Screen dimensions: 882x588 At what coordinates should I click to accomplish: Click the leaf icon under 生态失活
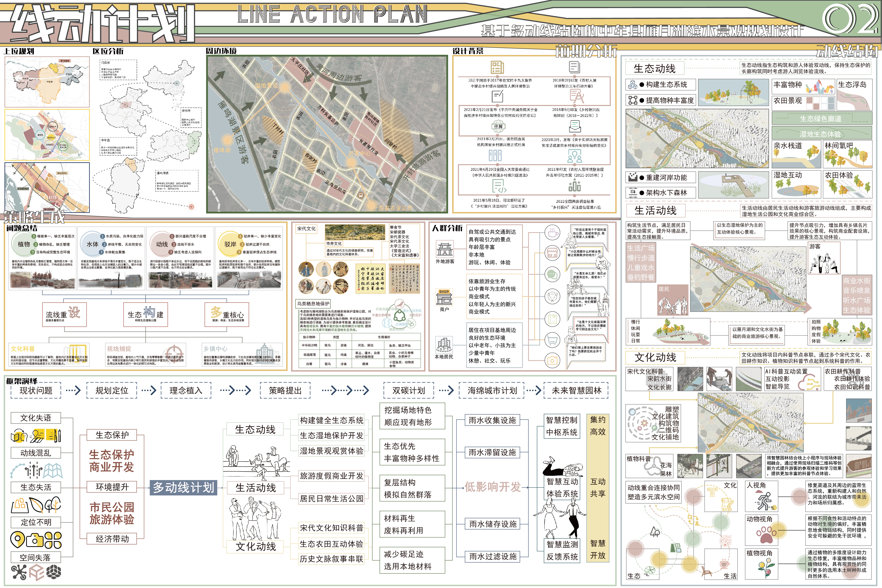click(x=36, y=505)
